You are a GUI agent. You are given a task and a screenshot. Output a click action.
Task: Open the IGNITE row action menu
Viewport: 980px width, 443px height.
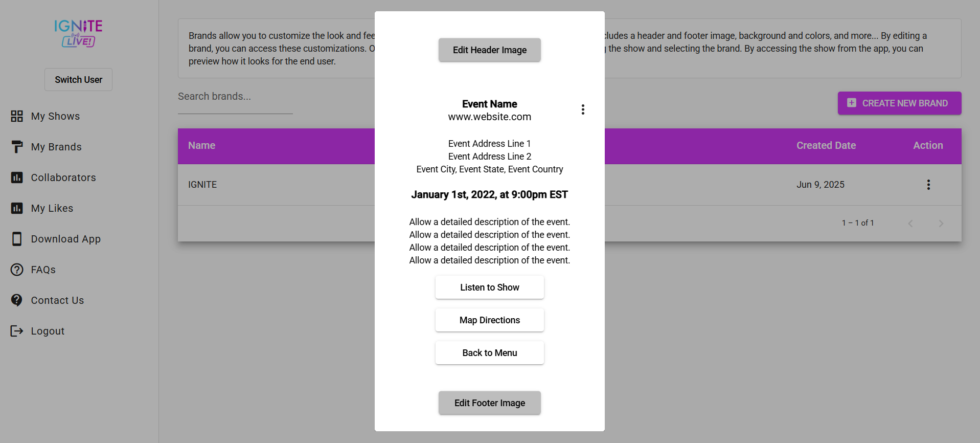[x=928, y=185]
